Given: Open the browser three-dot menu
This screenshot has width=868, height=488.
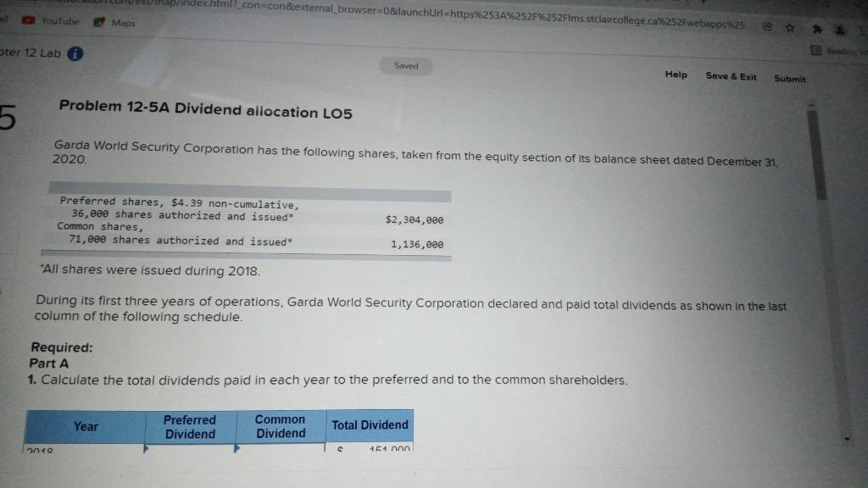Looking at the screenshot, I should click(864, 31).
